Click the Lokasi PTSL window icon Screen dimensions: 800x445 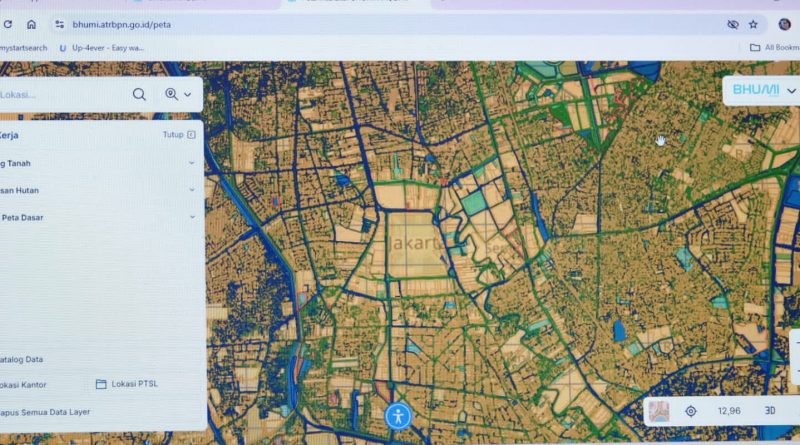(x=101, y=384)
